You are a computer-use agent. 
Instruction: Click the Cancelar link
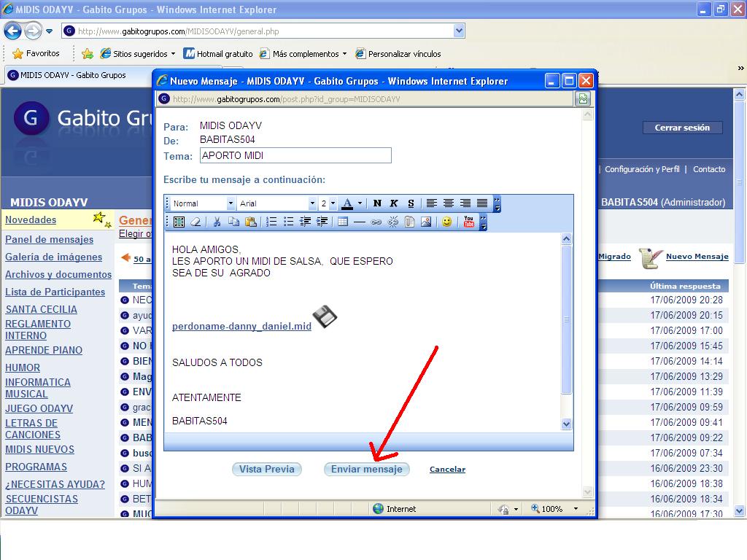click(447, 470)
